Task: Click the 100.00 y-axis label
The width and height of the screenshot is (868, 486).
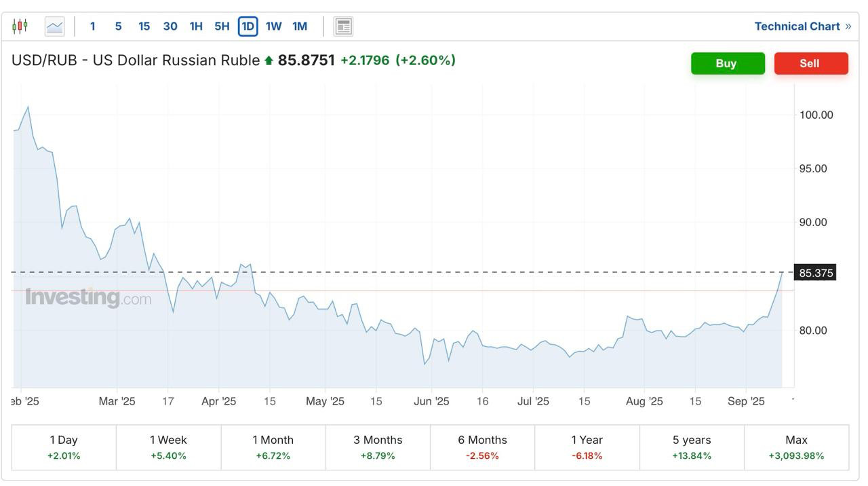Action: click(x=816, y=115)
